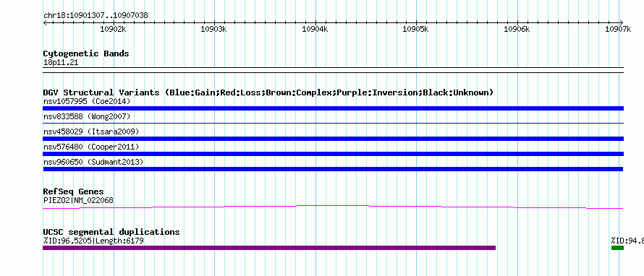Select the 18p11.21 cytogenetic band label
Image resolution: width=644 pixels, height=276 pixels.
coord(60,63)
